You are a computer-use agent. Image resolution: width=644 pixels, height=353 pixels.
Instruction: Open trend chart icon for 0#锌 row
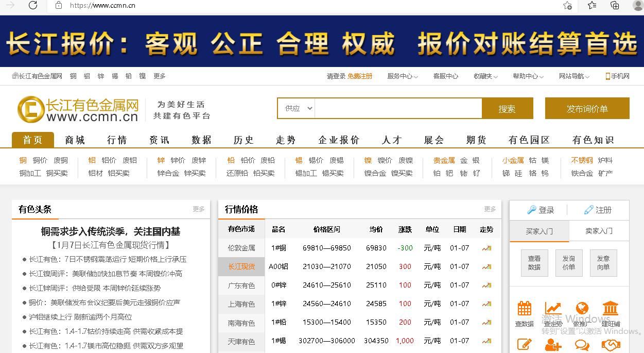[x=486, y=285]
